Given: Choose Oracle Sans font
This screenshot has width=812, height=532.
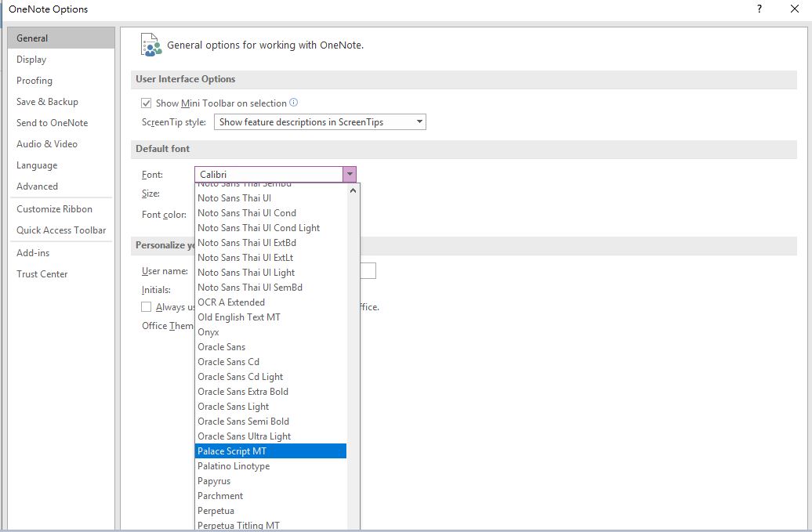Looking at the screenshot, I should pos(271,347).
